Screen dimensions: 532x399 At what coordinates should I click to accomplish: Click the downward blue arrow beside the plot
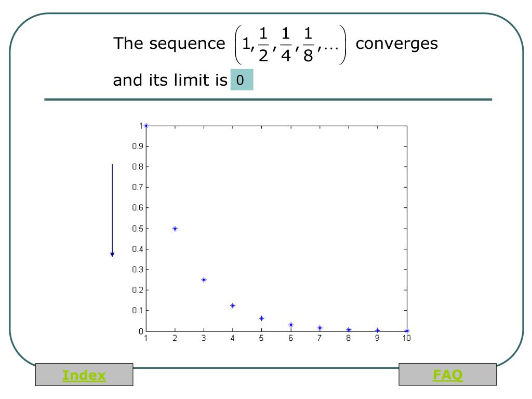(112, 210)
